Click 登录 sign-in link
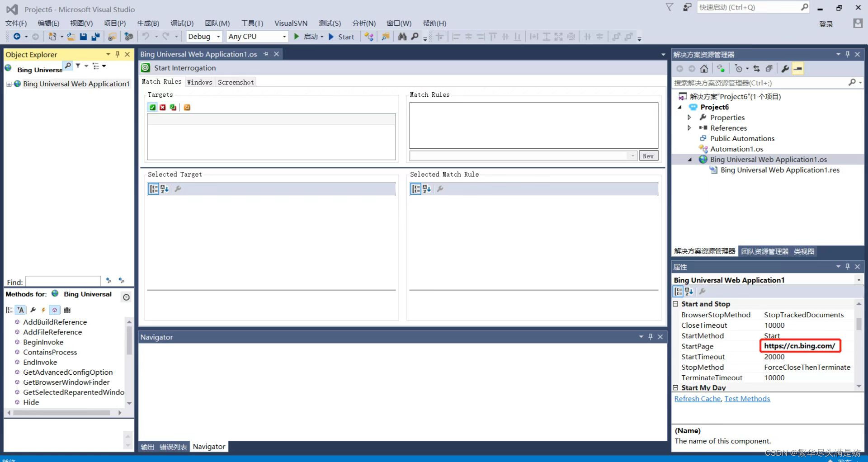This screenshot has height=462, width=868. [826, 24]
